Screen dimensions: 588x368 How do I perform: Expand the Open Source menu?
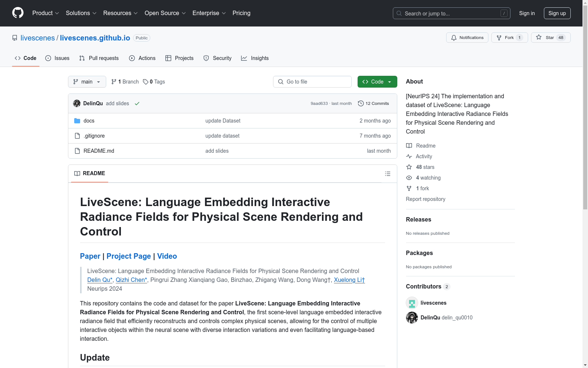pos(165,13)
